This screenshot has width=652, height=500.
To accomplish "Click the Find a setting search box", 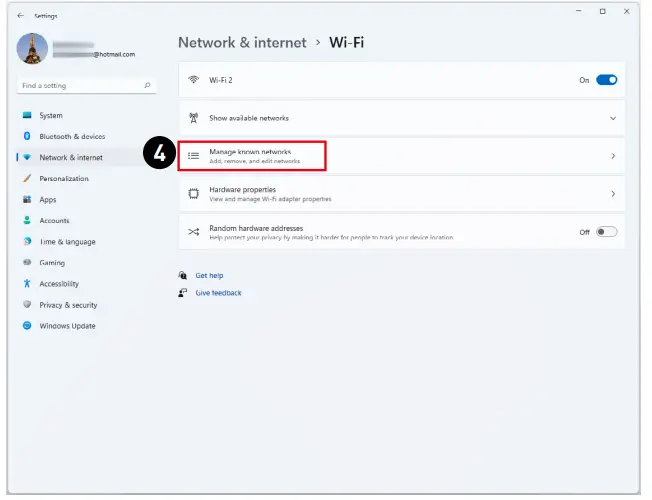I will pyautogui.click(x=80, y=86).
